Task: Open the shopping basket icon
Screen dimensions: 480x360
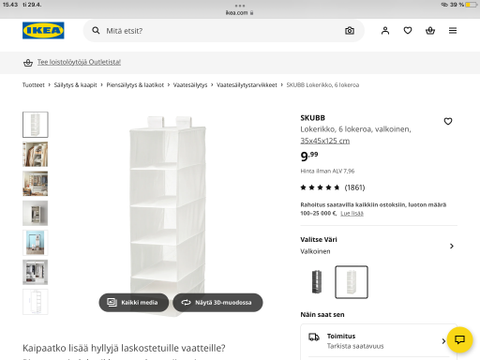Action: pyautogui.click(x=430, y=31)
